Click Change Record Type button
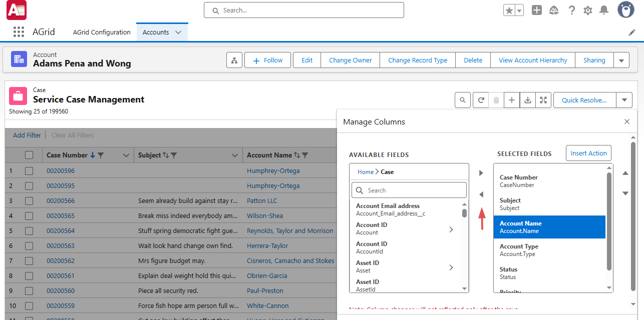This screenshot has height=320, width=644. tap(418, 60)
